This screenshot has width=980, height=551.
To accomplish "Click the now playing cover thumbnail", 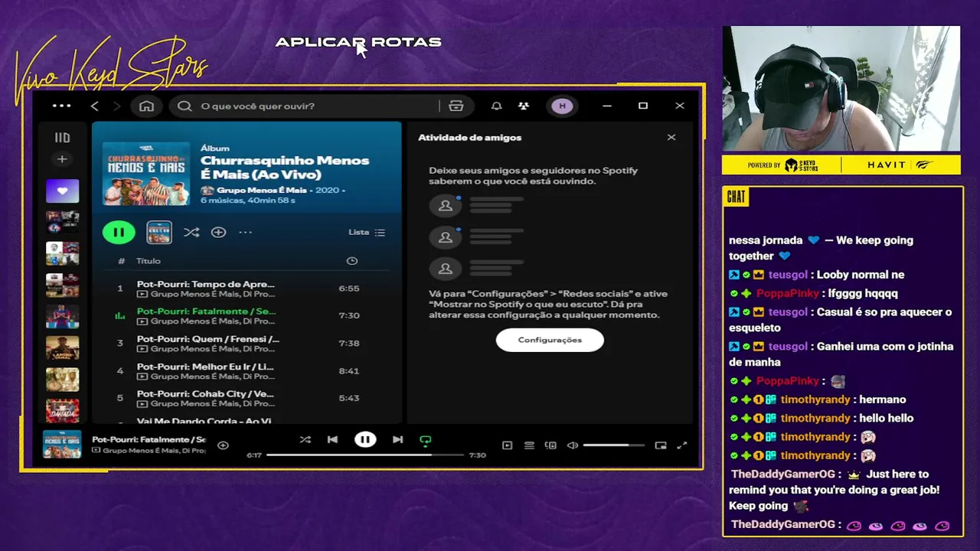I will pyautogui.click(x=62, y=445).
